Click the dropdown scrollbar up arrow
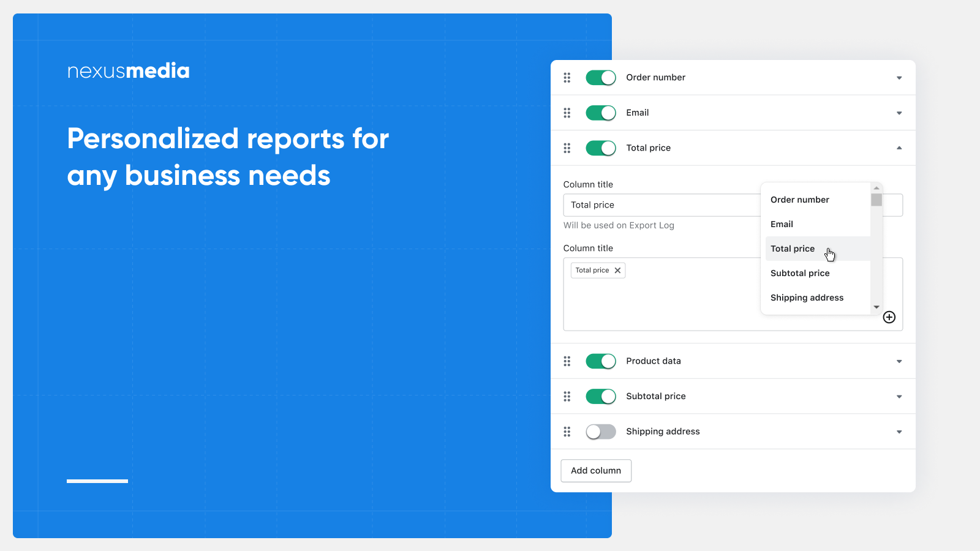Image resolution: width=980 pixels, height=551 pixels. pos(876,188)
